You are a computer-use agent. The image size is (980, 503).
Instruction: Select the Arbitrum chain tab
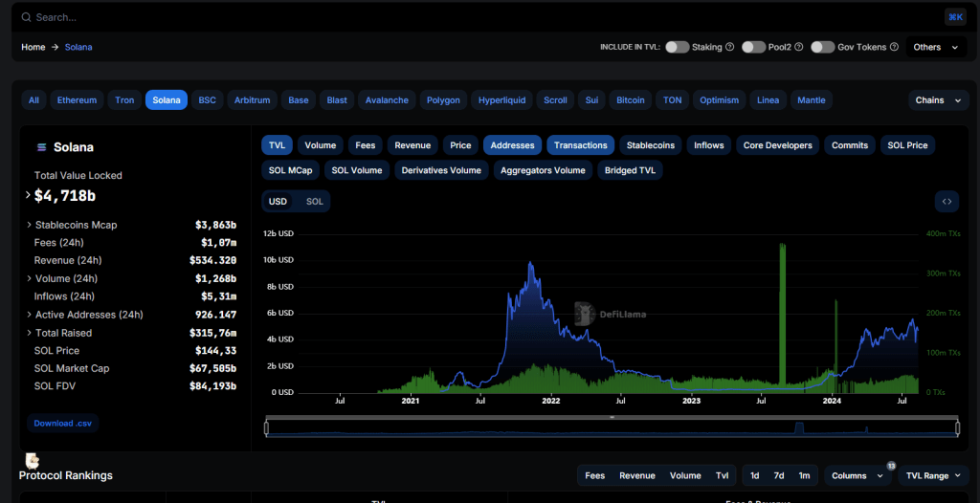253,100
